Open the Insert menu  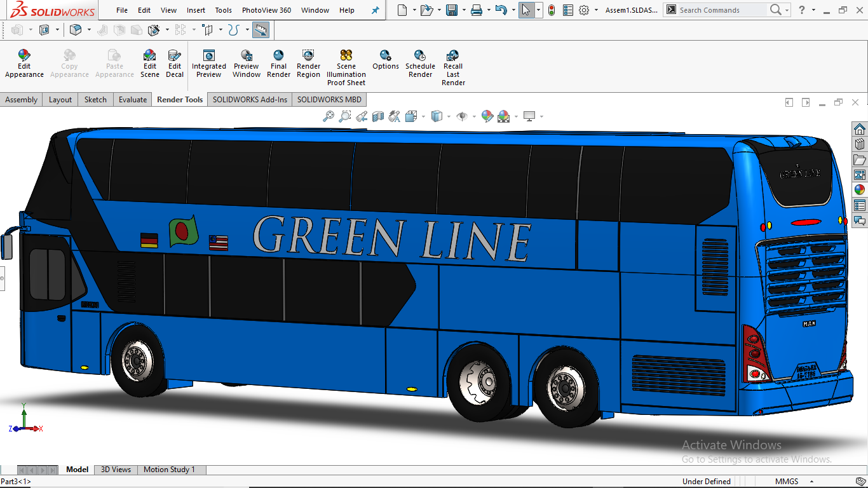196,10
